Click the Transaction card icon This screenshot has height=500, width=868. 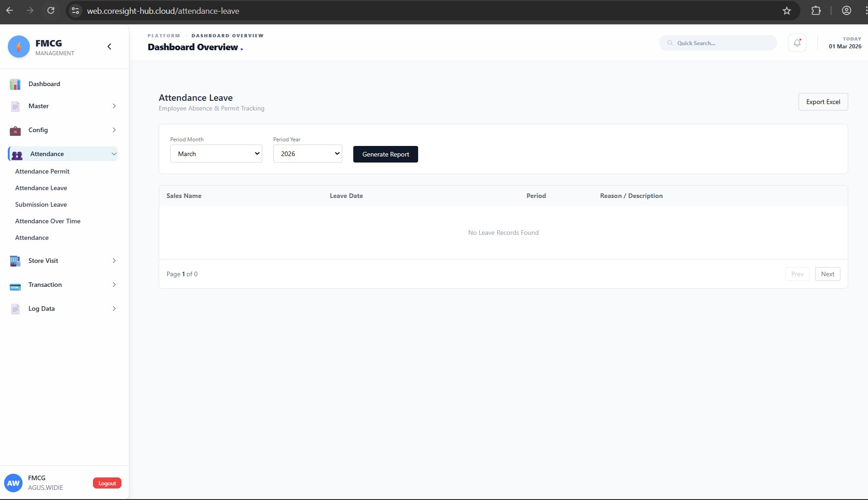(x=15, y=285)
